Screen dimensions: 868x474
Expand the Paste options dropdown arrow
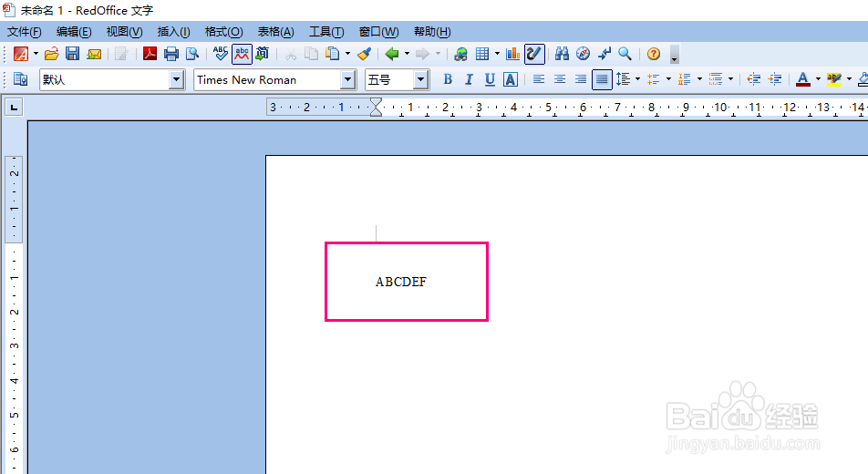[347, 54]
